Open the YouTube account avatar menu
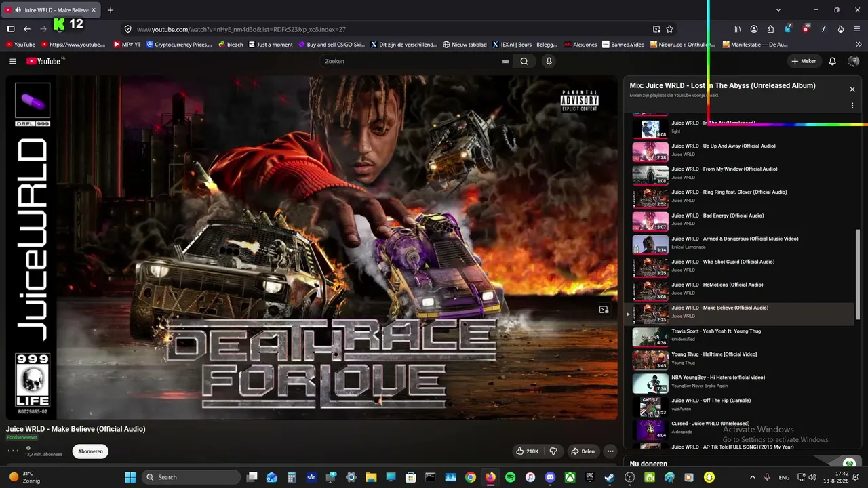Viewport: 868px width, 488px height. (854, 61)
